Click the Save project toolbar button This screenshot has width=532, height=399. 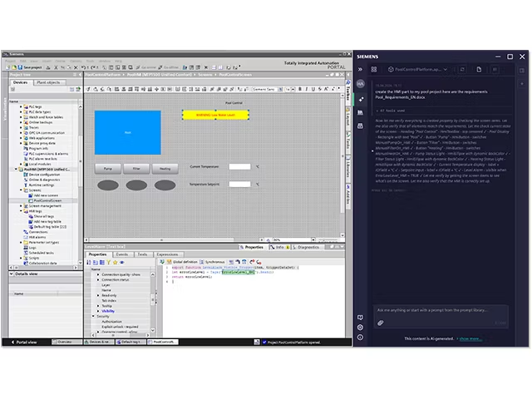29,66
